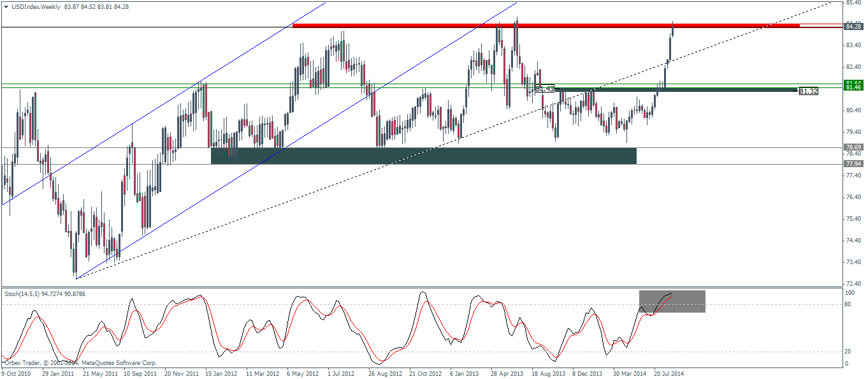Click the 79.40 price scale label

855,132
